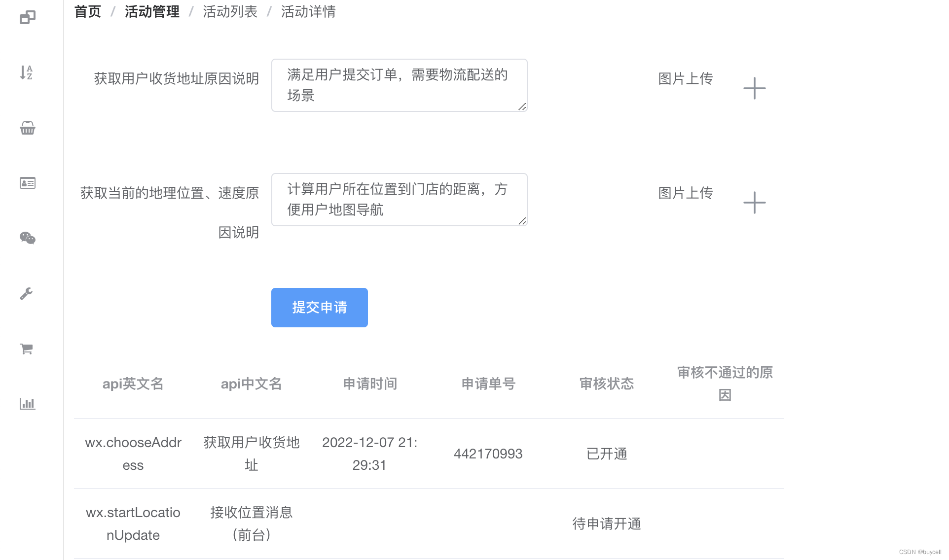Click the 已开通 status cell
Viewport: 949px width, 560px height.
pyautogui.click(x=607, y=454)
